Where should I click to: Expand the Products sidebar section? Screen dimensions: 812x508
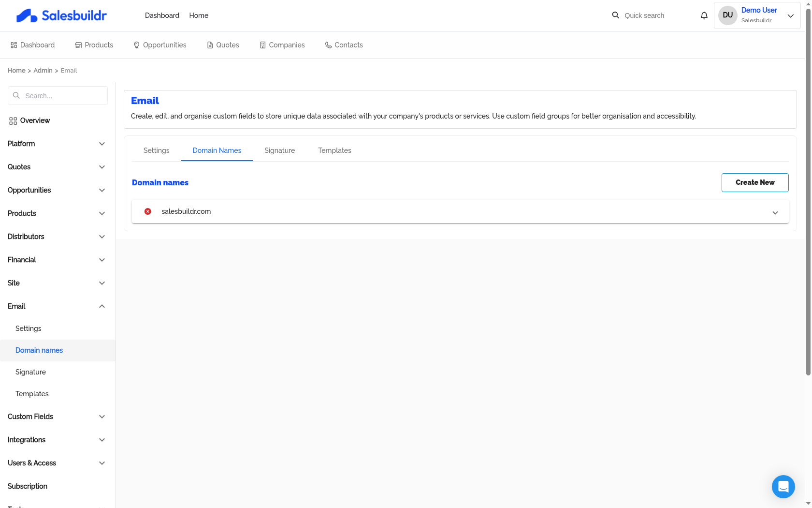(x=58, y=213)
